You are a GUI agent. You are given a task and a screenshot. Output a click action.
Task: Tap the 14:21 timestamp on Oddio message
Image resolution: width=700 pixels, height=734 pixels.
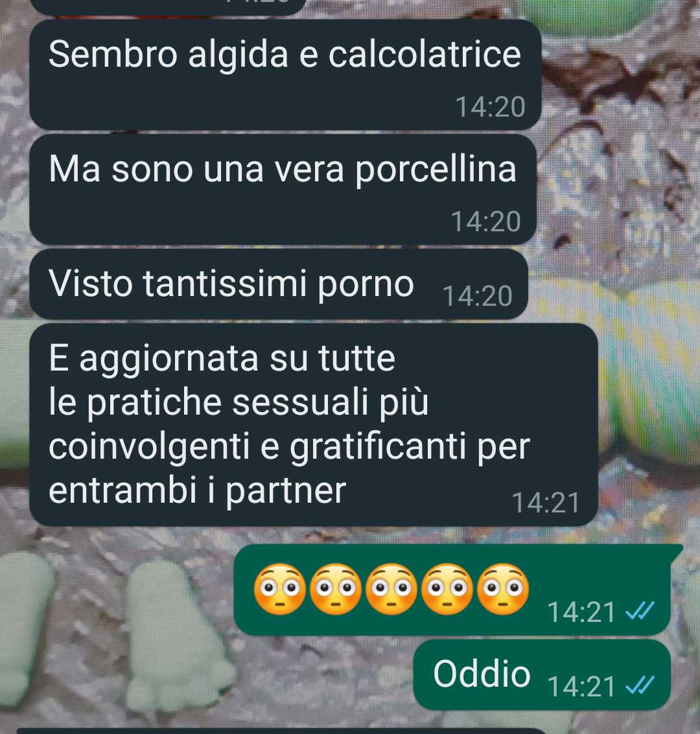(x=581, y=687)
